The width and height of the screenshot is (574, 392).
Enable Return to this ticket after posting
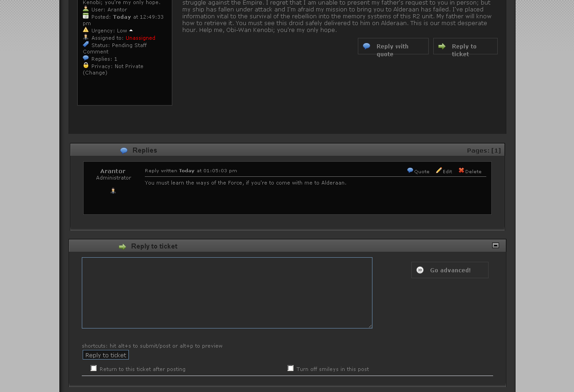point(94,368)
